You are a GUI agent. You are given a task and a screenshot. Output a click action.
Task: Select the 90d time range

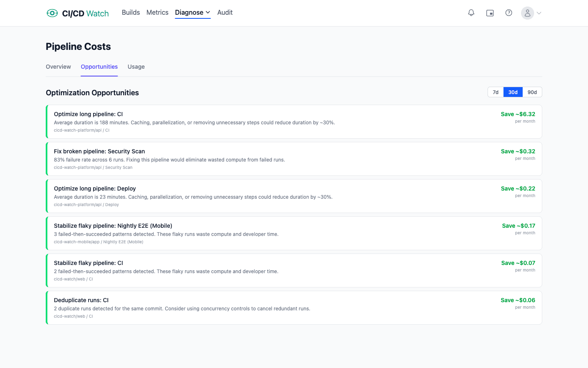[x=532, y=92]
